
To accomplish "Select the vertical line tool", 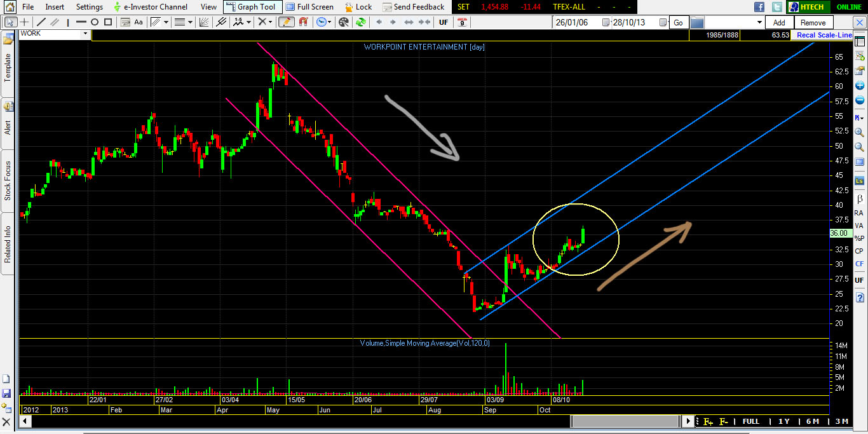I will tap(67, 22).
